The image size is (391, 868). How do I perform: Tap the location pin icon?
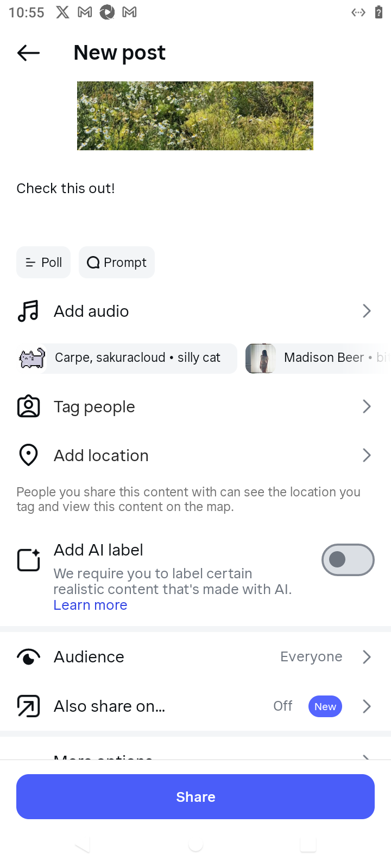(28, 456)
